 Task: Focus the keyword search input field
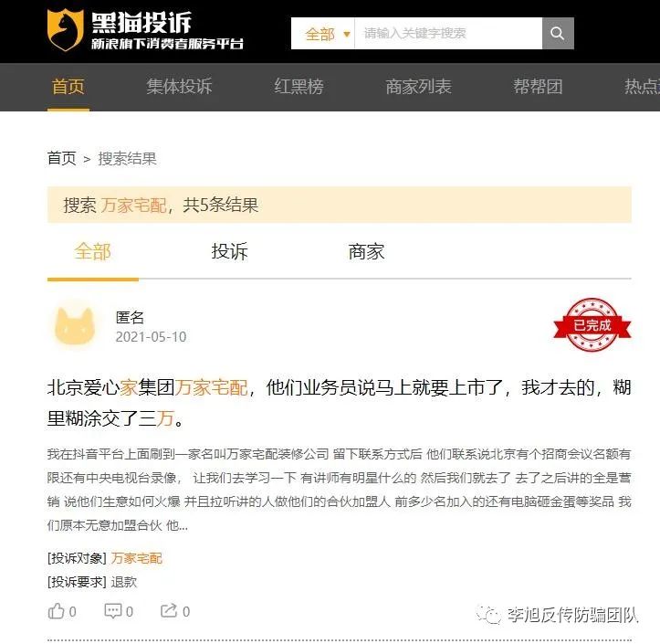pyautogui.click(x=448, y=33)
